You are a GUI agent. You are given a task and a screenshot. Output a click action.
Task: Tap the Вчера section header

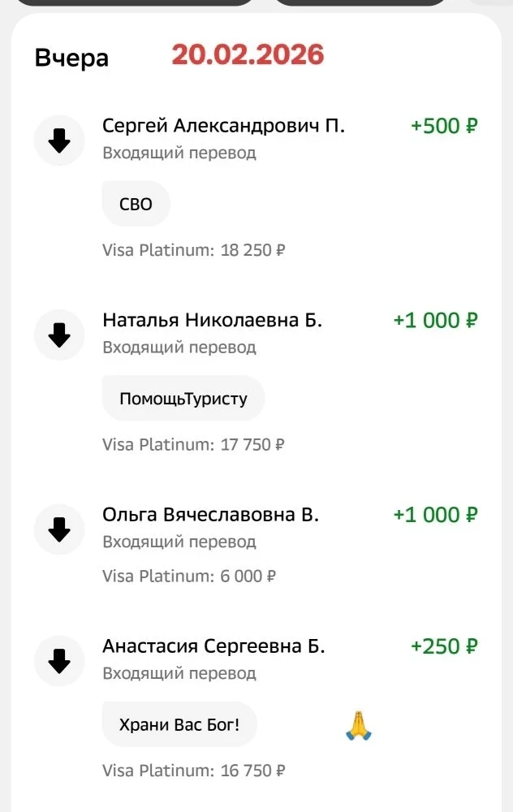pyautogui.click(x=71, y=58)
